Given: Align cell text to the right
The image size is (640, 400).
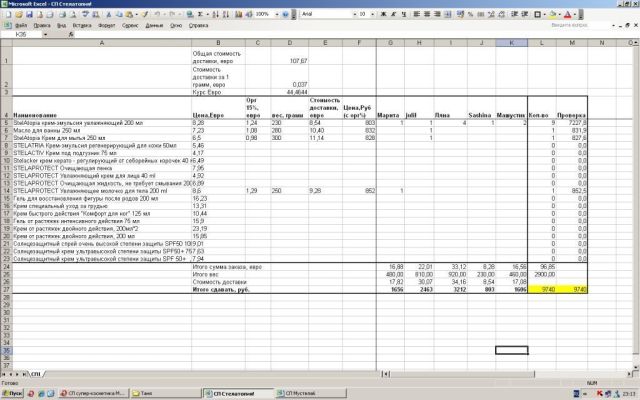Looking at the screenshot, I should [437, 14].
